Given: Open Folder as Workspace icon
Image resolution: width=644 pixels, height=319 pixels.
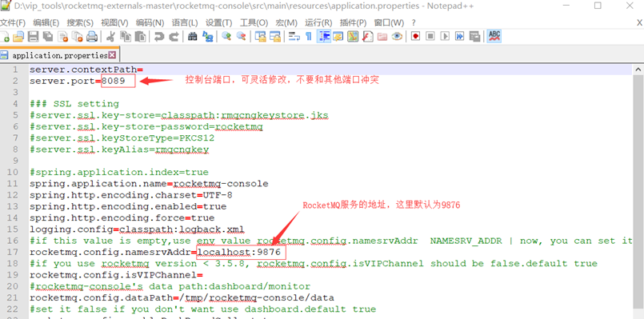Looking at the screenshot, I should point(382,37).
